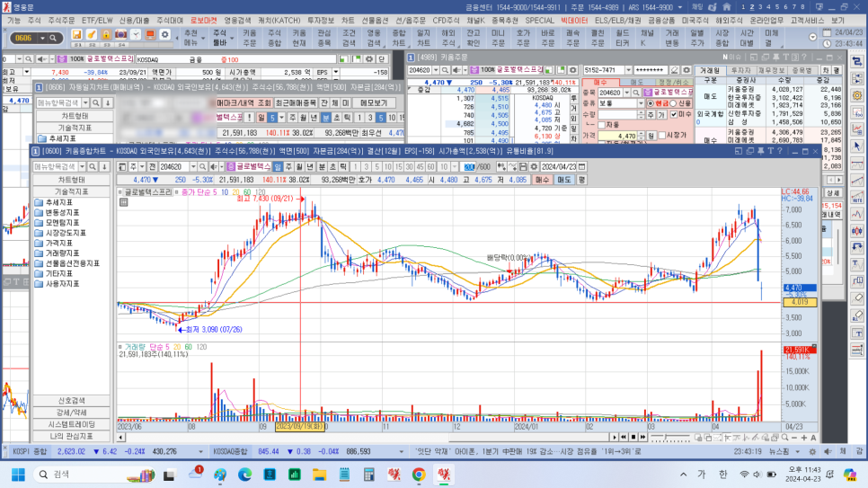Click the chart zoom slider at bottom
Viewport: 868px width, 488px height.
[669, 438]
